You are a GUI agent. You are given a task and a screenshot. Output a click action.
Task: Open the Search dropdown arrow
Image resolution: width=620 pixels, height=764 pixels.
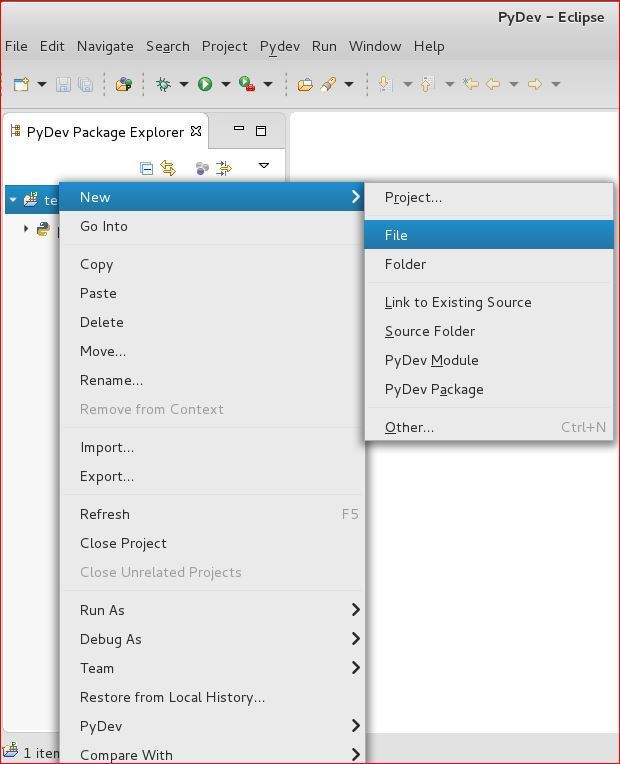coord(349,84)
